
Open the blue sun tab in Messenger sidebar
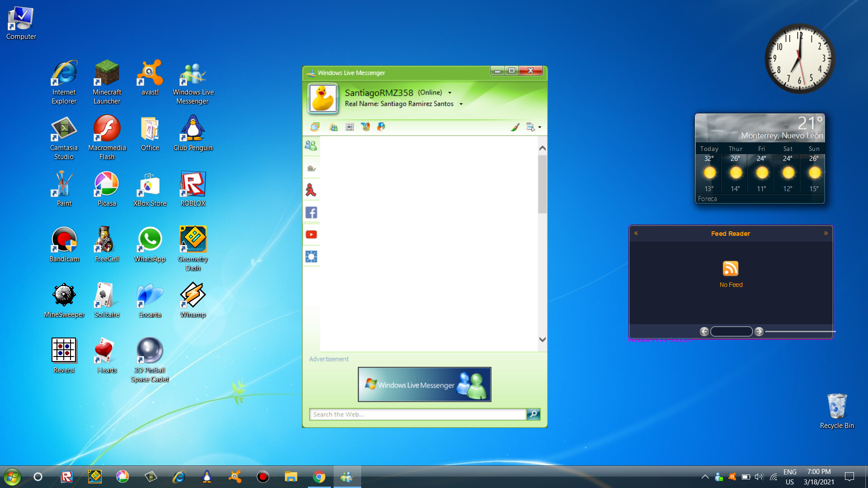[311, 257]
